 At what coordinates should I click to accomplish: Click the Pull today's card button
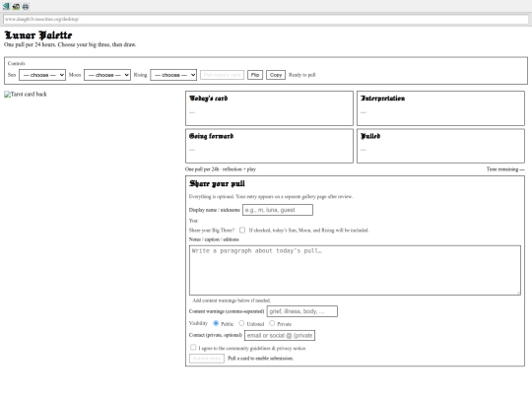pyautogui.click(x=222, y=75)
